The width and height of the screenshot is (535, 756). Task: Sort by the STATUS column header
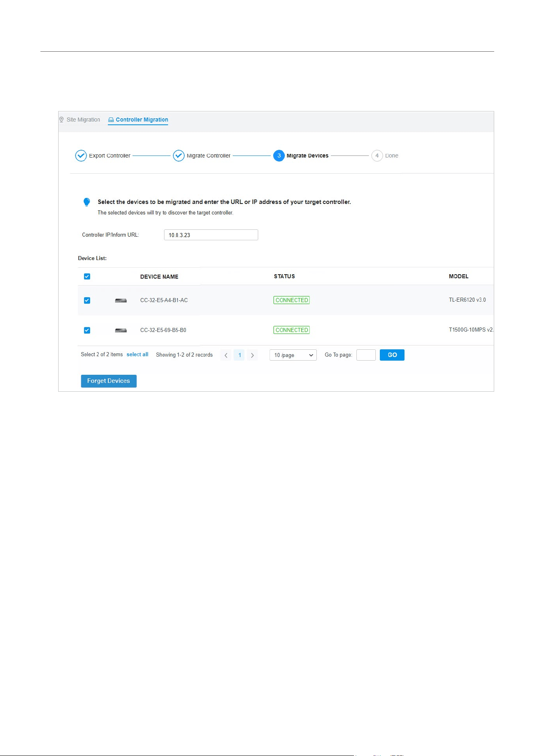click(x=284, y=276)
